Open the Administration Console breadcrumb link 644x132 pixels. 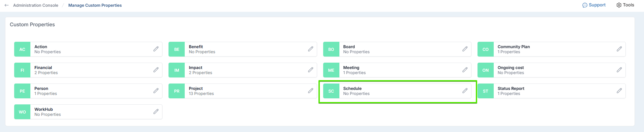point(36,5)
